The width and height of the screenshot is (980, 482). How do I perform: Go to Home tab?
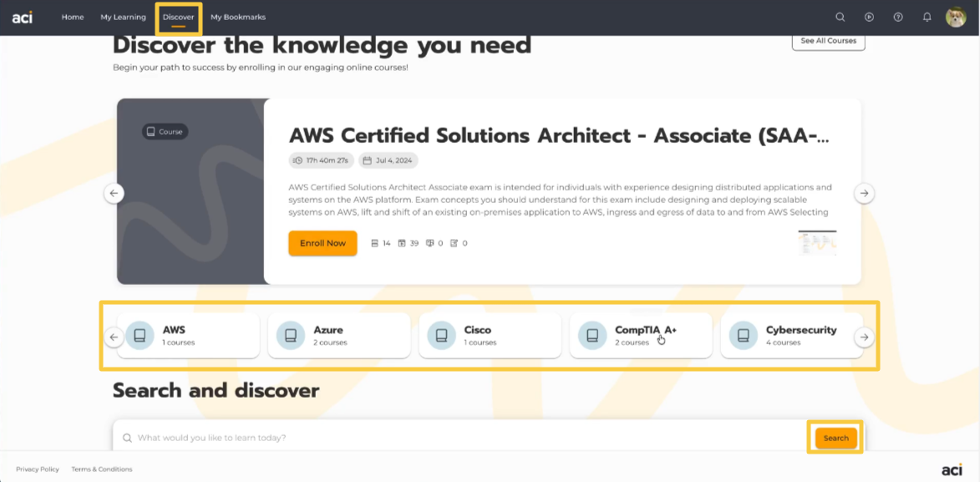tap(73, 17)
